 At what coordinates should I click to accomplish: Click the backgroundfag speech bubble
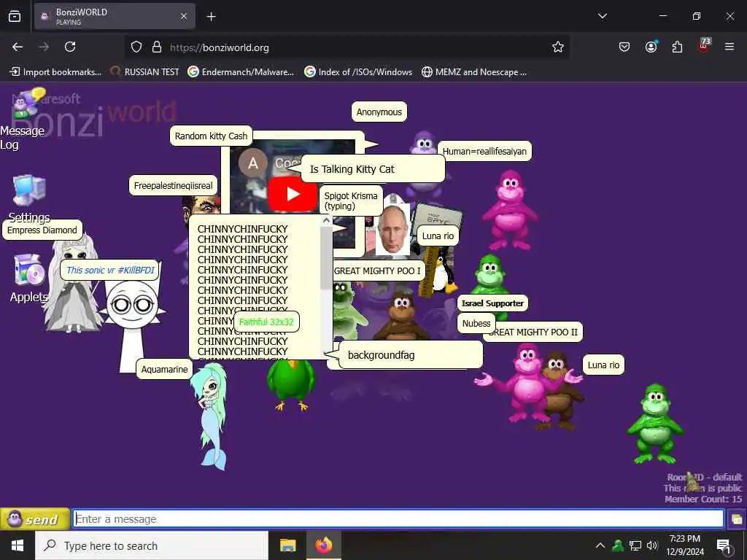click(411, 355)
